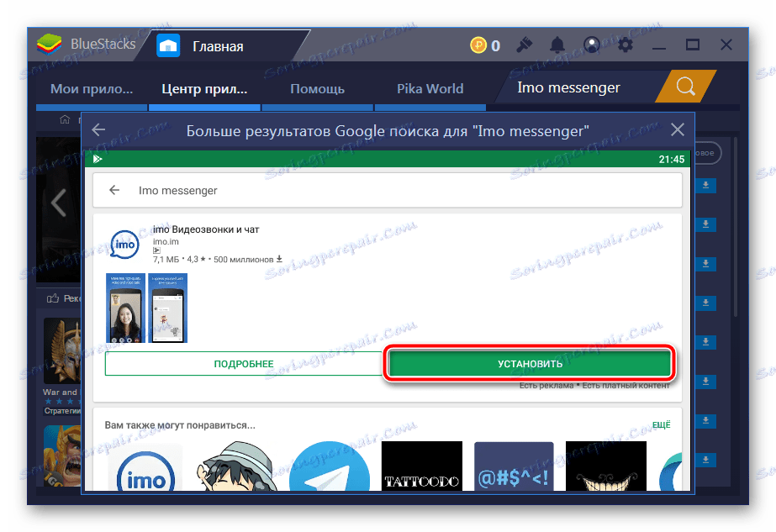Click Вам также могут понравиться heading

click(180, 425)
